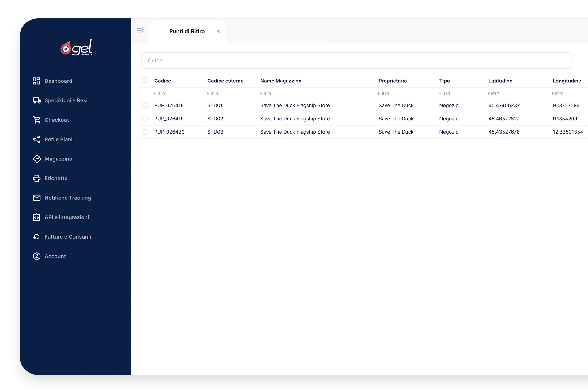
Task: Click the Magazzino diamond icon
Action: pyautogui.click(x=37, y=159)
